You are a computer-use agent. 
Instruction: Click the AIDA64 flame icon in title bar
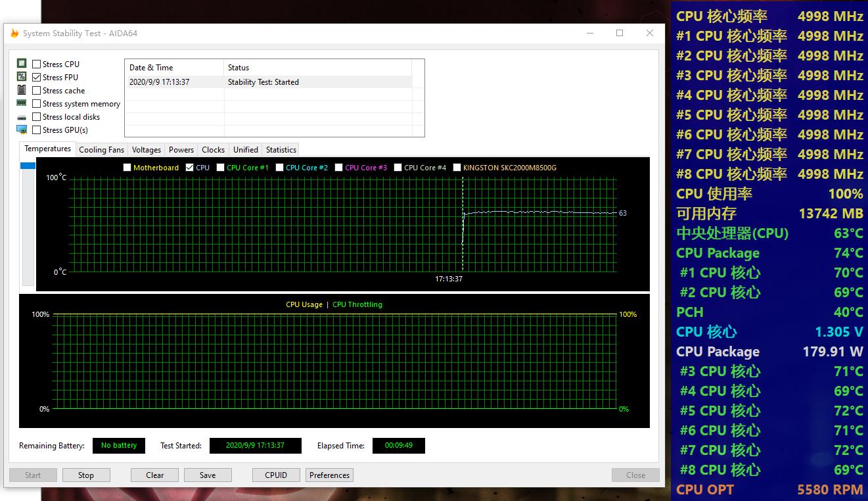point(14,34)
